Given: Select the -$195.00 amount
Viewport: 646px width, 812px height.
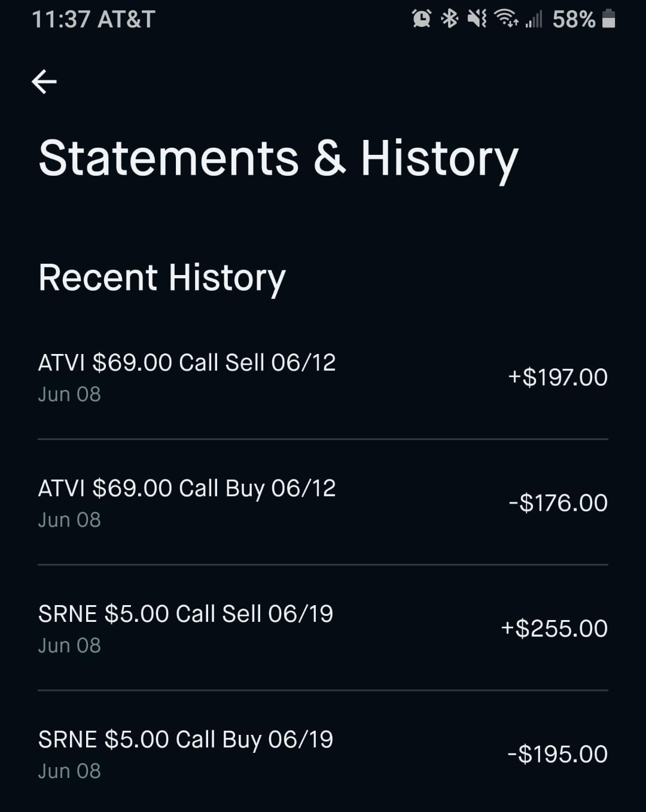Looking at the screenshot, I should [557, 754].
